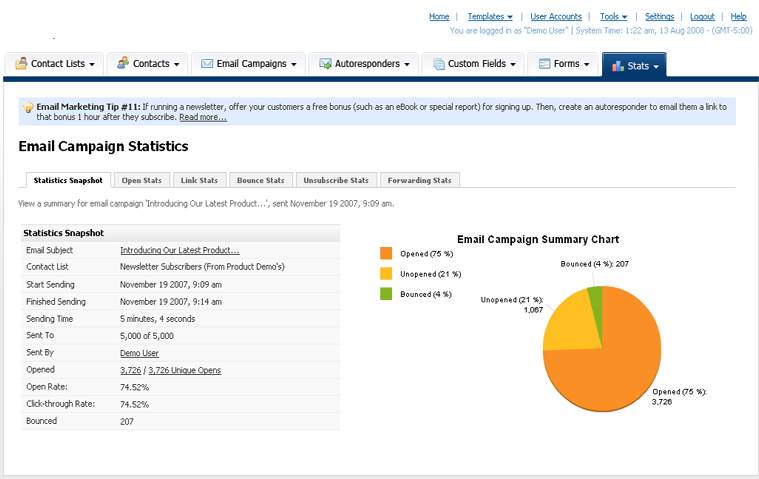Click the green Bounced legend swatch
This screenshot has height=479, width=759.
386,294
